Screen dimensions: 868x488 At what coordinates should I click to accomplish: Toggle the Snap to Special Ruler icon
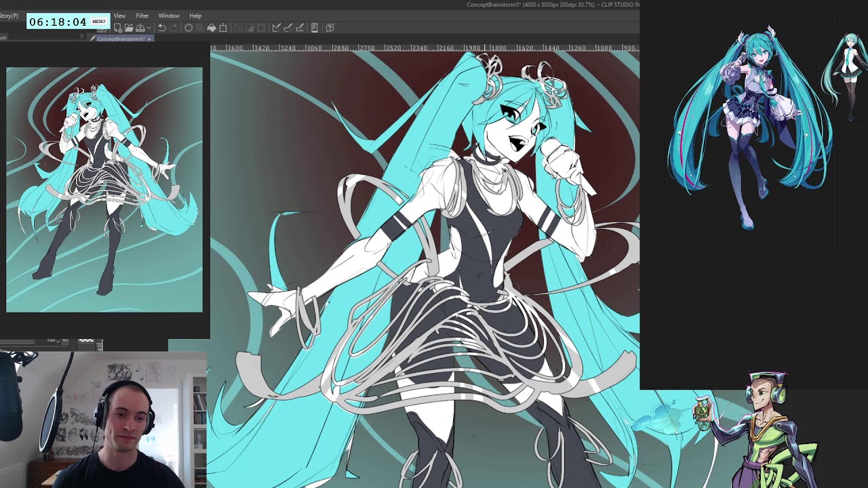288,28
